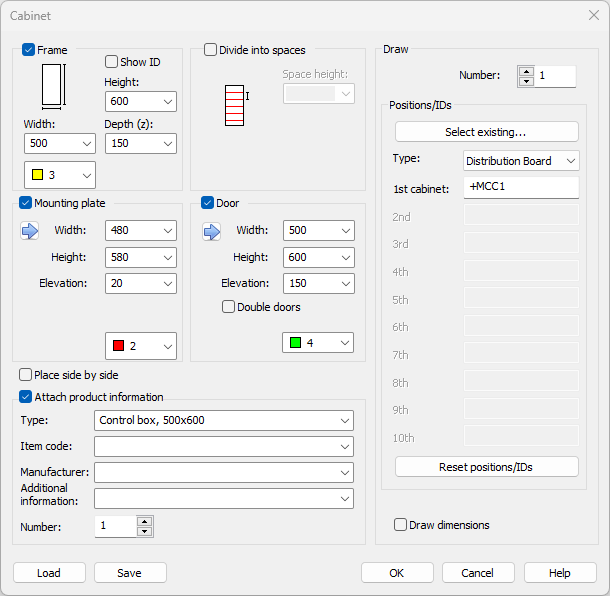
Task: Toggle the Divide into spaces checkbox
Action: pos(210,50)
